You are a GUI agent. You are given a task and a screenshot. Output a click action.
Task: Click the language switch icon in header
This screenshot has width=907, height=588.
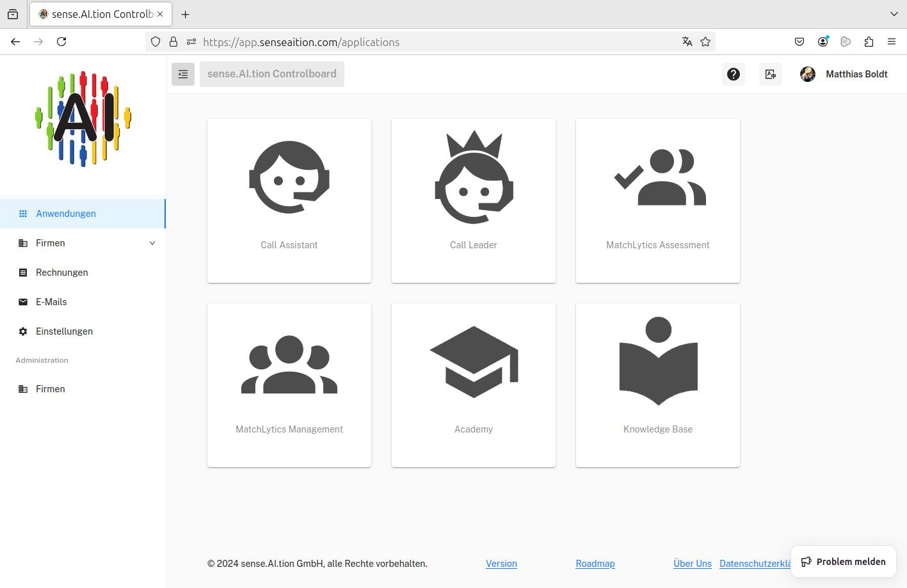click(x=771, y=74)
